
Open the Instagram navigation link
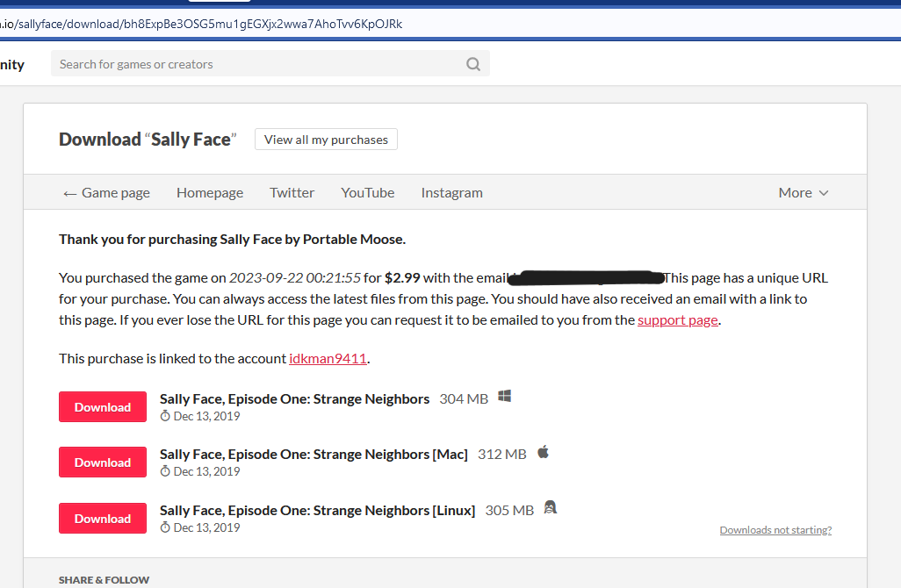coord(451,192)
